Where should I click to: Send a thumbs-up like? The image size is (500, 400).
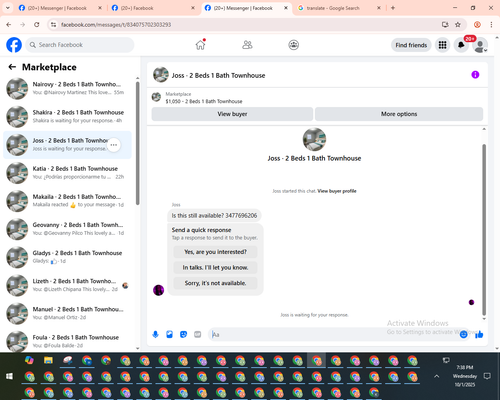[479, 334]
